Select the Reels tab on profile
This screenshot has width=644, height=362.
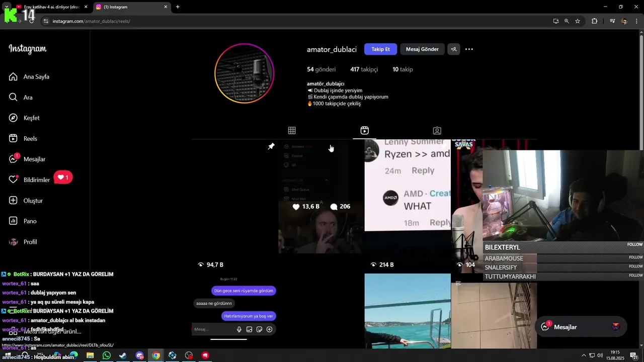pyautogui.click(x=364, y=131)
